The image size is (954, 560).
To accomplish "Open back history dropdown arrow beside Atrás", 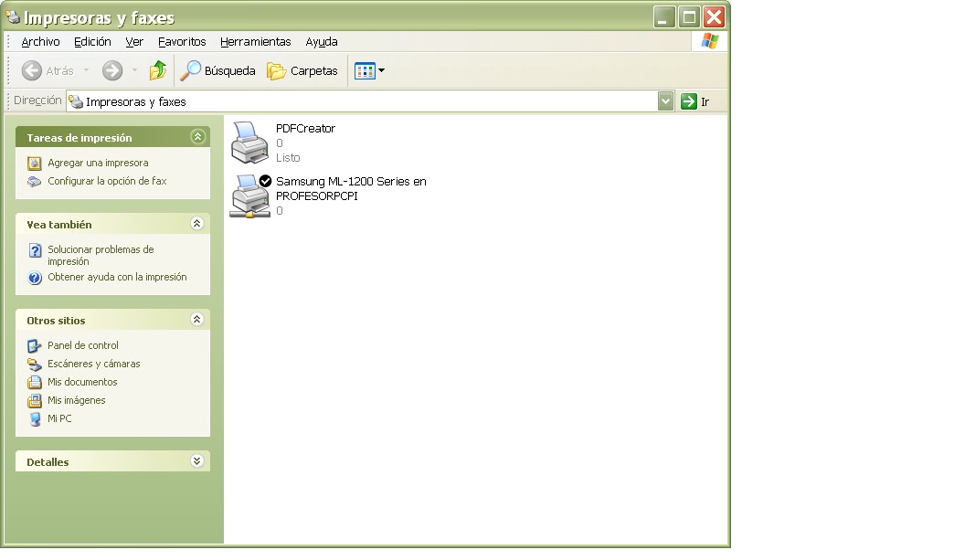I will pyautogui.click(x=87, y=70).
